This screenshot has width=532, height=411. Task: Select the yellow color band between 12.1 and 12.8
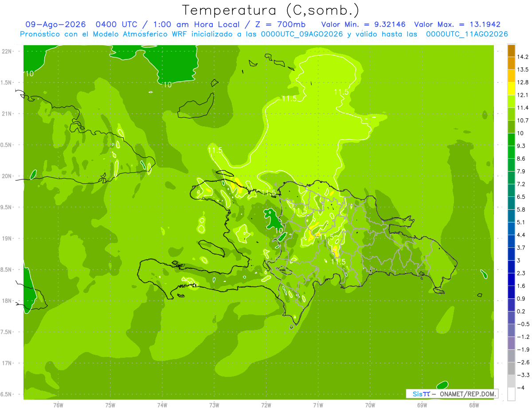pyautogui.click(x=511, y=88)
